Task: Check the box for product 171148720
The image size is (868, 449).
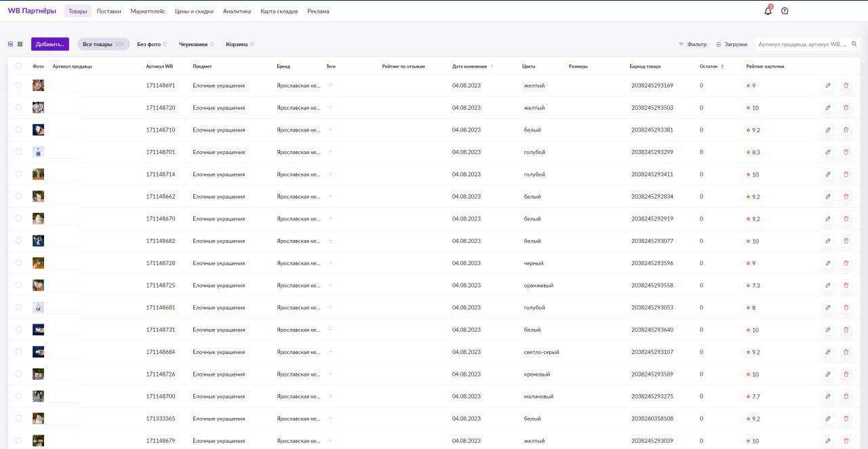Action: (18, 108)
